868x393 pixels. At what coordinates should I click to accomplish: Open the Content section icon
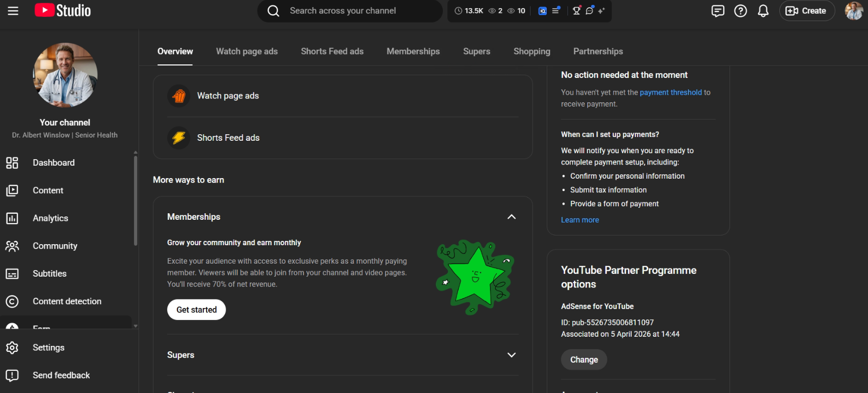(12, 191)
